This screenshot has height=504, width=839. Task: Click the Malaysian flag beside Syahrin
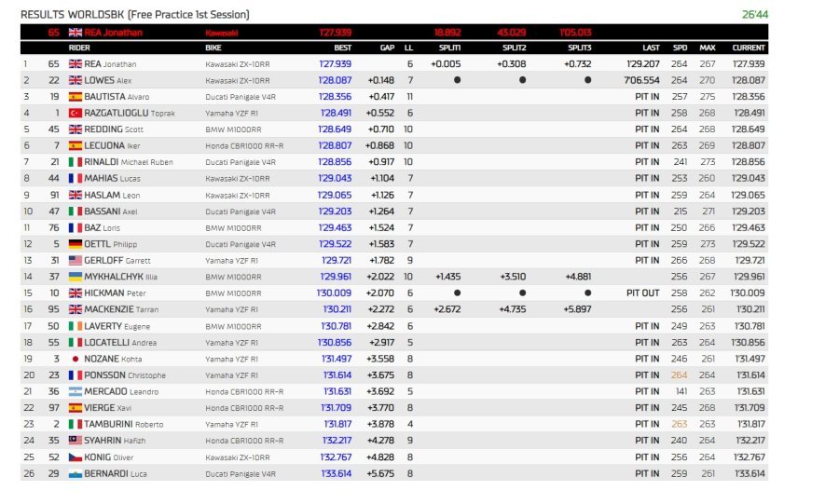click(x=76, y=441)
